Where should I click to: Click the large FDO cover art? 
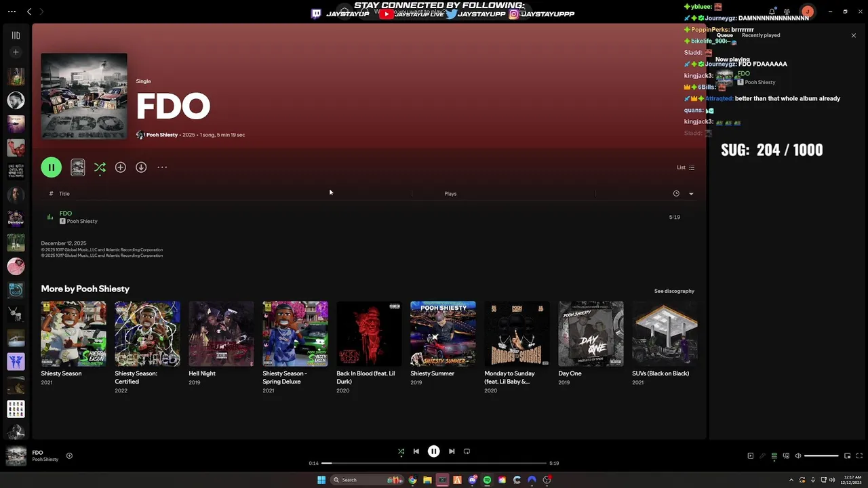pos(84,96)
